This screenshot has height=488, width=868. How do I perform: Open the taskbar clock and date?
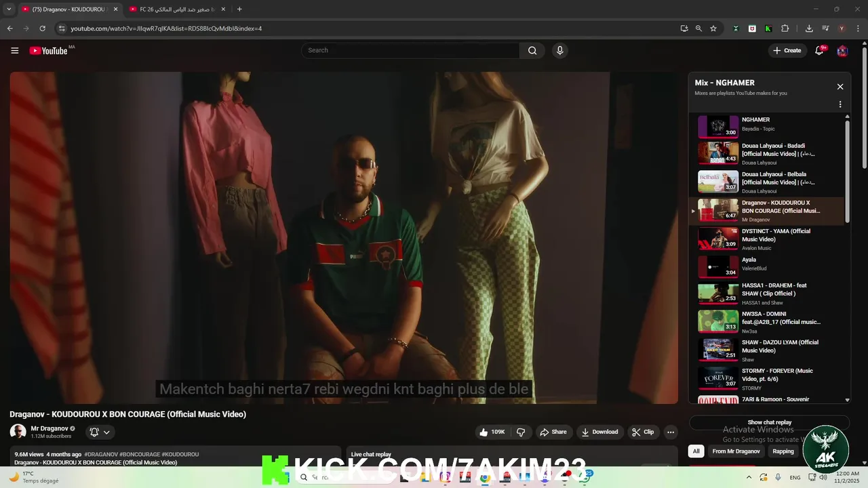[848, 477]
